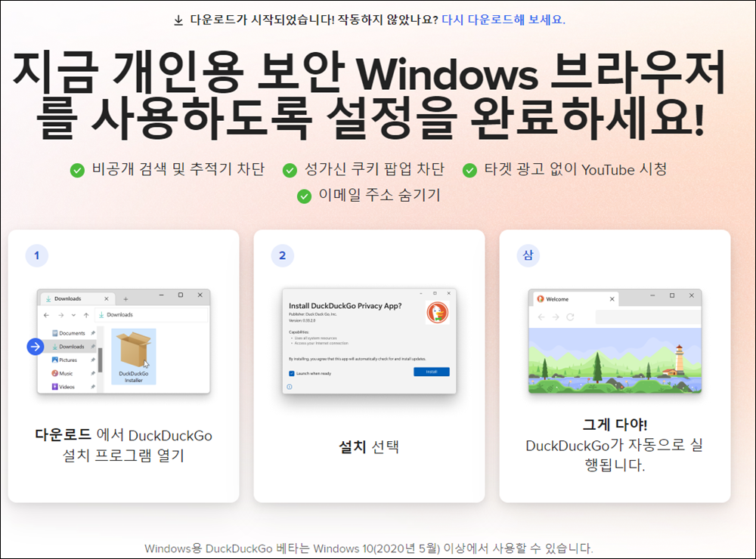Click the Downloads tab in the explorer illustration

pos(77,299)
